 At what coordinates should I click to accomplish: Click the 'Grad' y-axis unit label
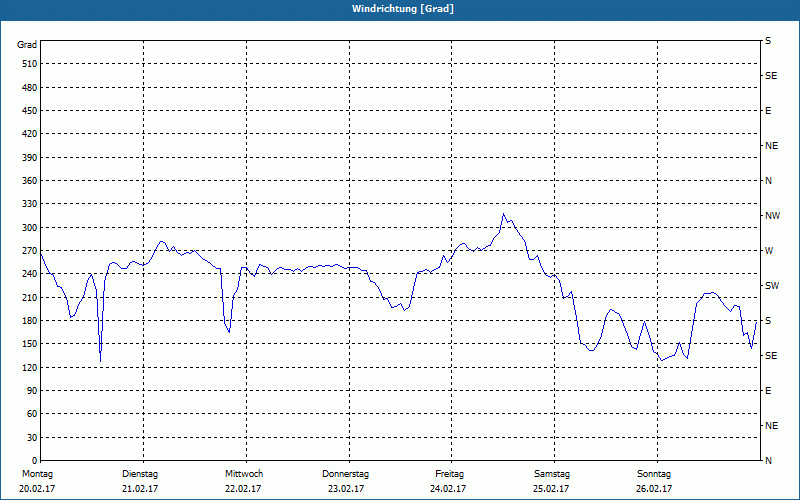pyautogui.click(x=27, y=45)
